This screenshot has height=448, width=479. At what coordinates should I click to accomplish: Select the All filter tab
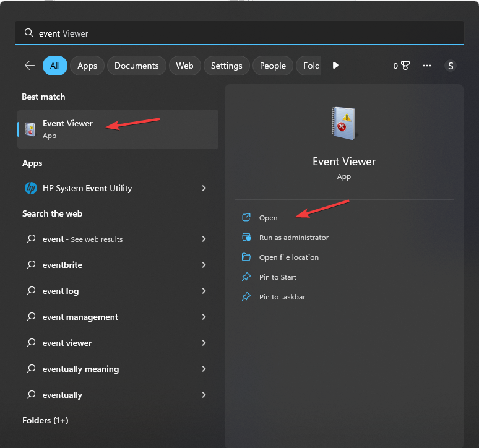tap(55, 66)
